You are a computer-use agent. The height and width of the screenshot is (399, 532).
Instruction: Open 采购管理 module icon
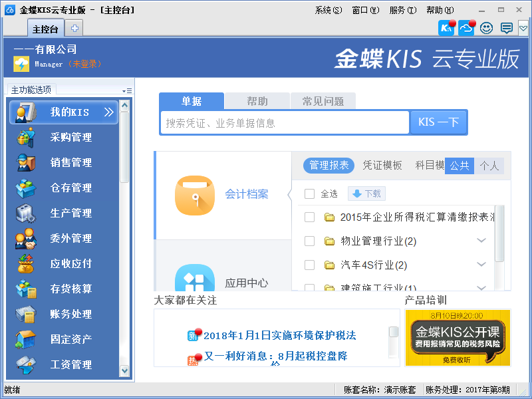point(26,138)
